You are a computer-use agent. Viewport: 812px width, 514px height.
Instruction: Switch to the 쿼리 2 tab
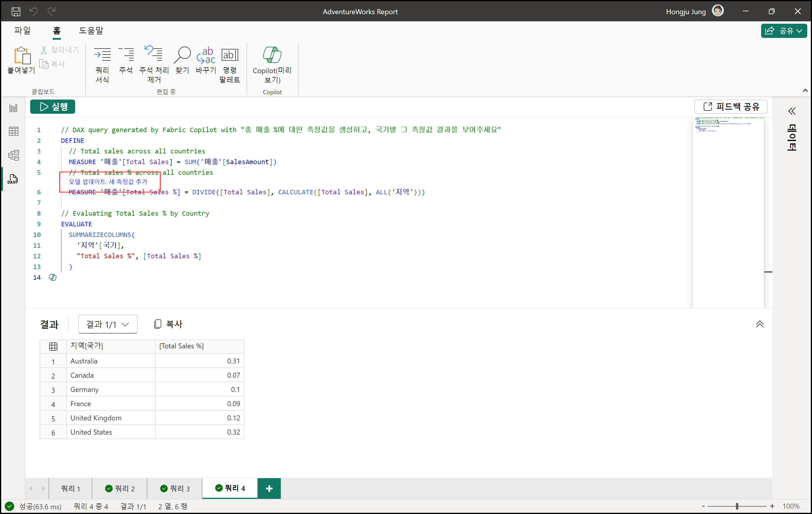pyautogui.click(x=120, y=488)
